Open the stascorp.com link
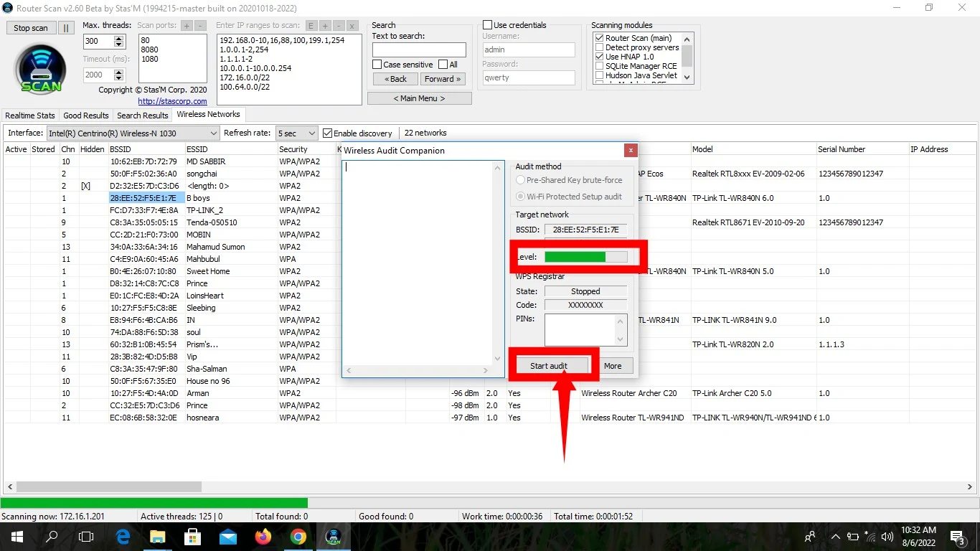 pos(172,101)
